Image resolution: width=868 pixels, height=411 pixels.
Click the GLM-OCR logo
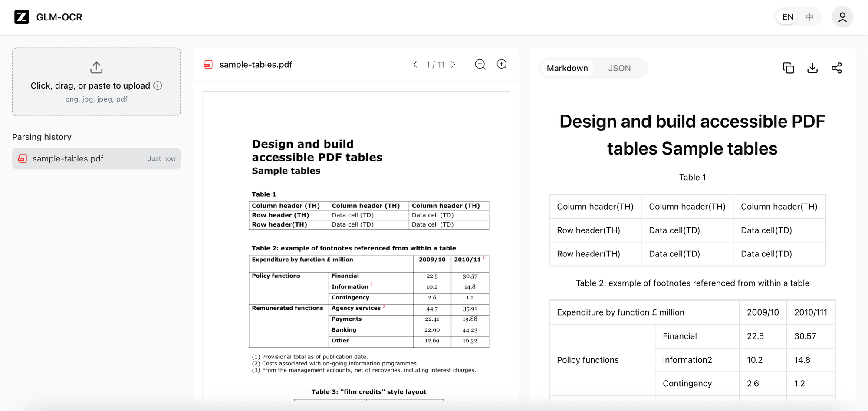22,17
